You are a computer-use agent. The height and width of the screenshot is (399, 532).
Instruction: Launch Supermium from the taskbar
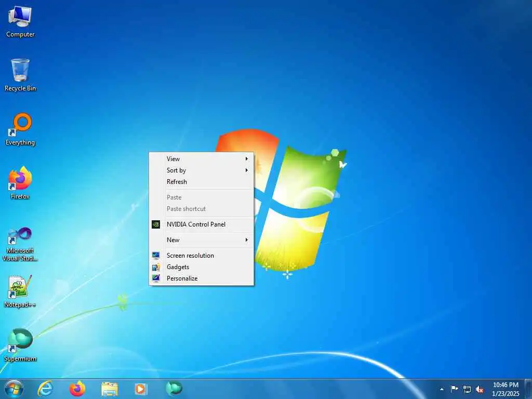tap(174, 389)
